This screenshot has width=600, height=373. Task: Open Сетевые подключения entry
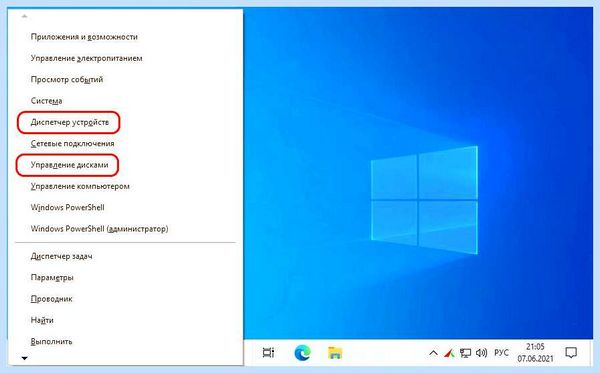coord(72,144)
